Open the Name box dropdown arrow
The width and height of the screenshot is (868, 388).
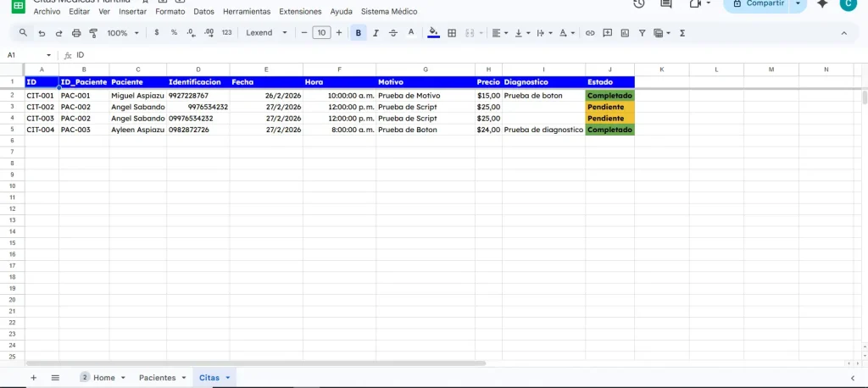tap(48, 55)
